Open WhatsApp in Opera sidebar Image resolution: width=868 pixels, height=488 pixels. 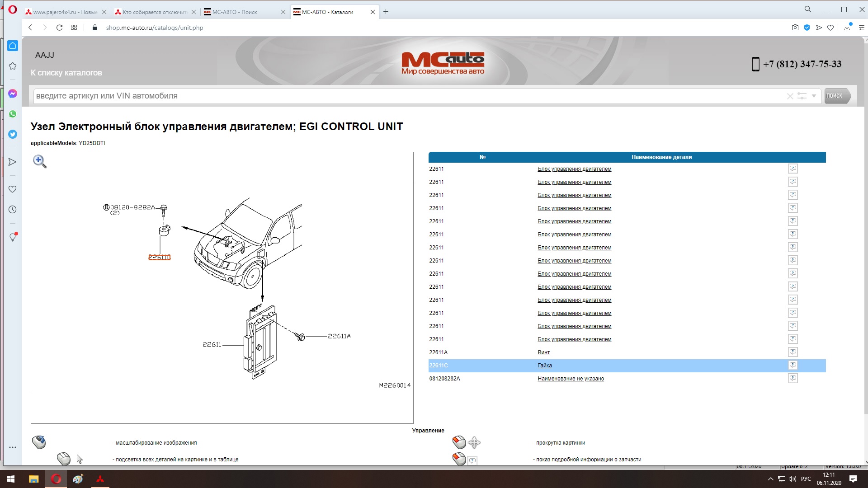click(13, 114)
